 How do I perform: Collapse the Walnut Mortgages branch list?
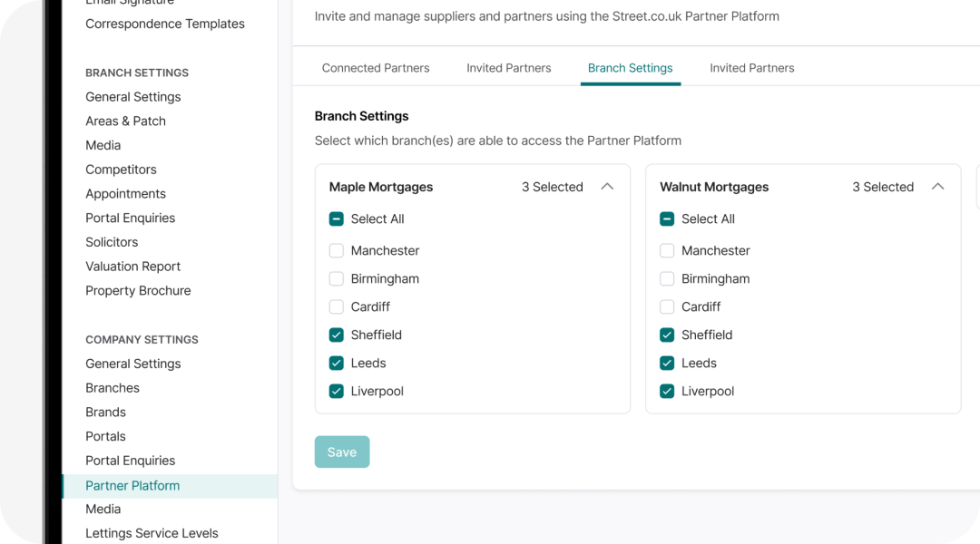pos(938,187)
